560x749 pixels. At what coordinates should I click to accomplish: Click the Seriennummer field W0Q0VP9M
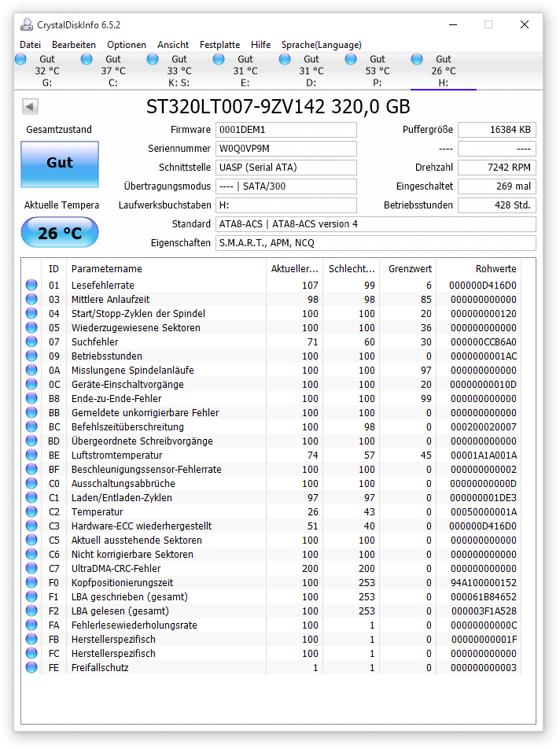[x=286, y=149]
